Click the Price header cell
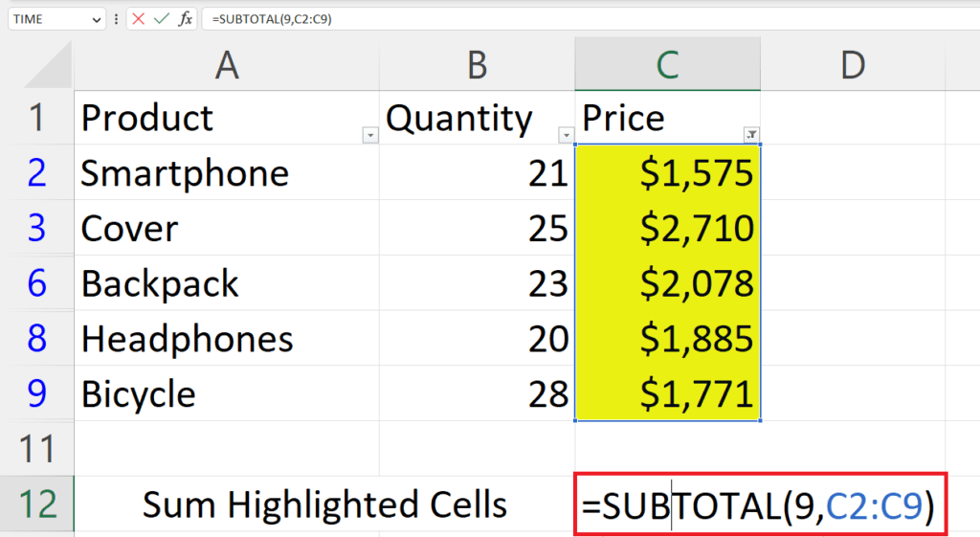This screenshot has height=537, width=980. [x=667, y=118]
